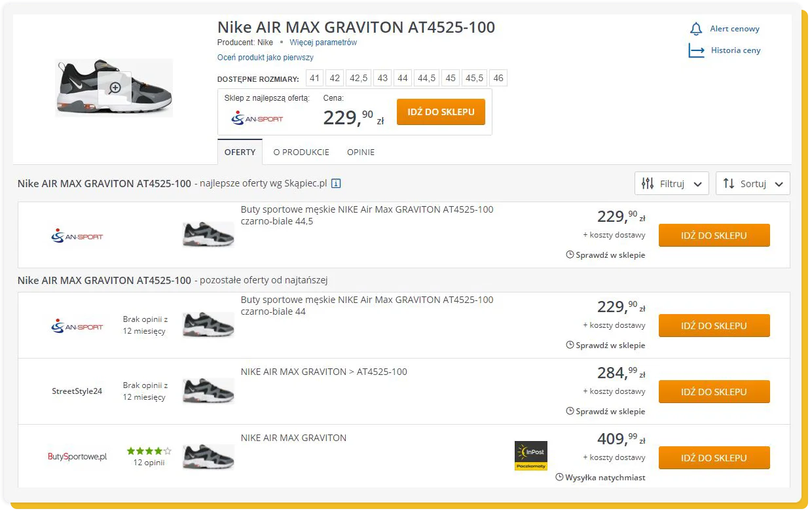Click info icon next to Skąpiec.pl
812x513 pixels.
click(336, 184)
